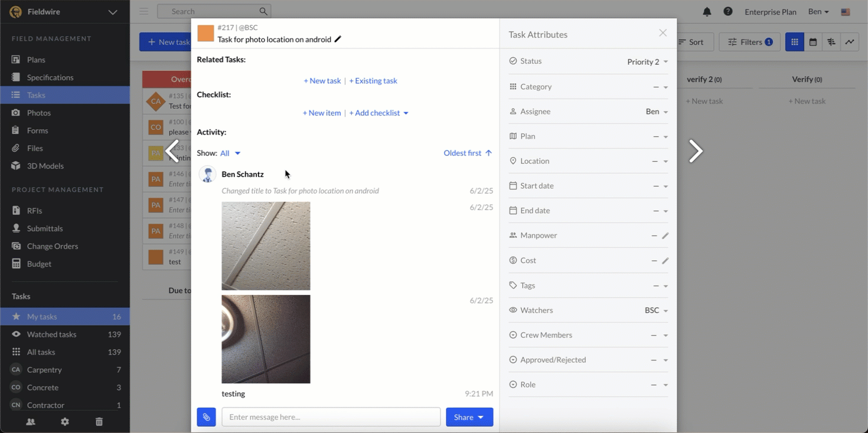The image size is (868, 433).
Task: Click the help question mark icon
Action: tap(728, 12)
